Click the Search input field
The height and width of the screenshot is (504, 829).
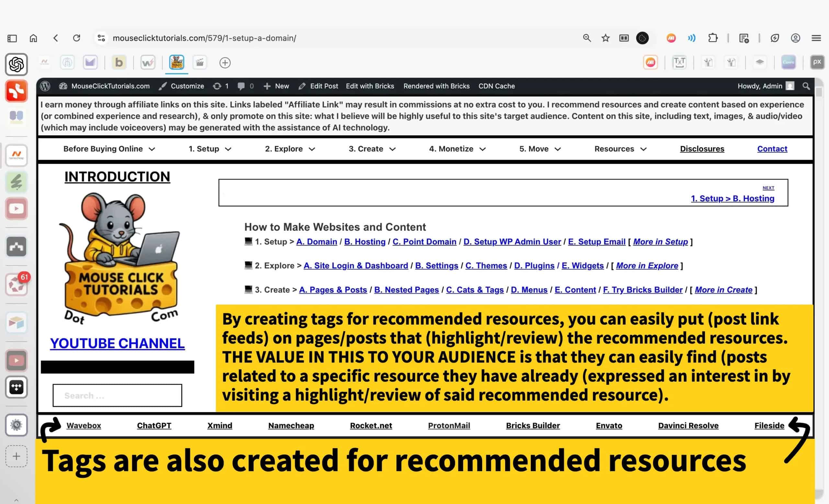click(117, 395)
